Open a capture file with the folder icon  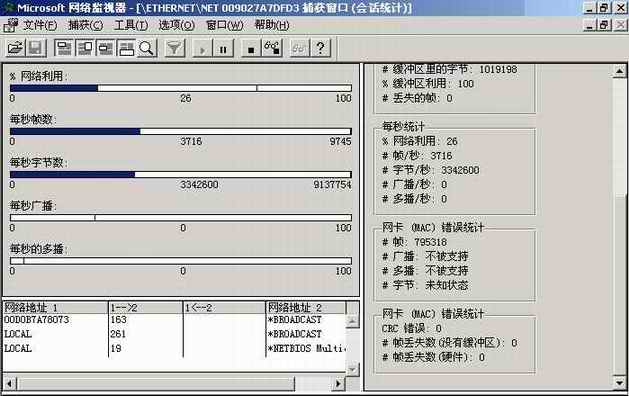coord(16,48)
